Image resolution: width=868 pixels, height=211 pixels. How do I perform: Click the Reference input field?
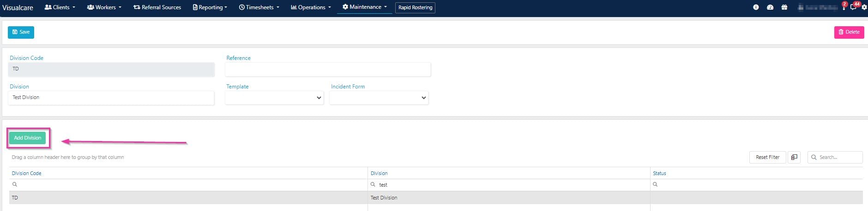pyautogui.click(x=328, y=69)
